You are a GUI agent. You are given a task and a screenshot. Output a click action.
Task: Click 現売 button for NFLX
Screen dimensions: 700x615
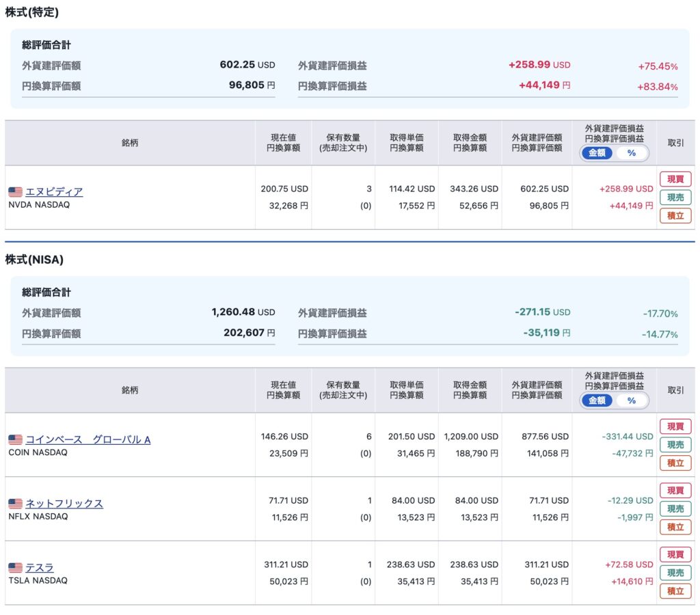(675, 509)
